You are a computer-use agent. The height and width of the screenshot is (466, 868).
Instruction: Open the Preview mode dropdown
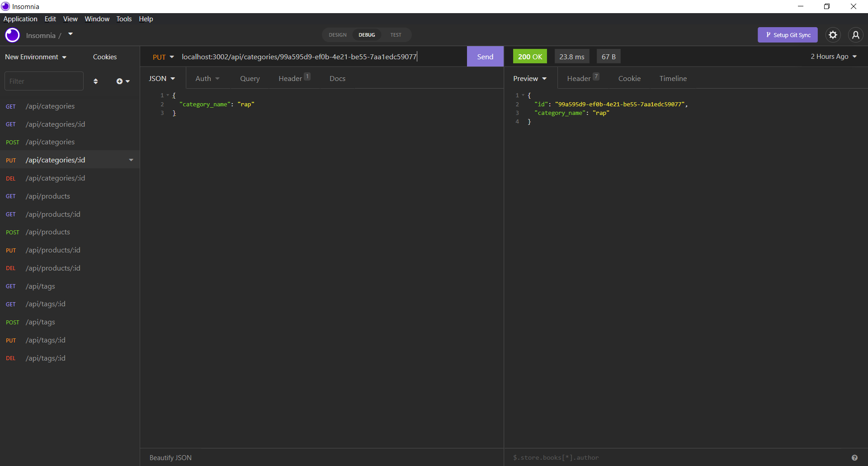(529, 78)
